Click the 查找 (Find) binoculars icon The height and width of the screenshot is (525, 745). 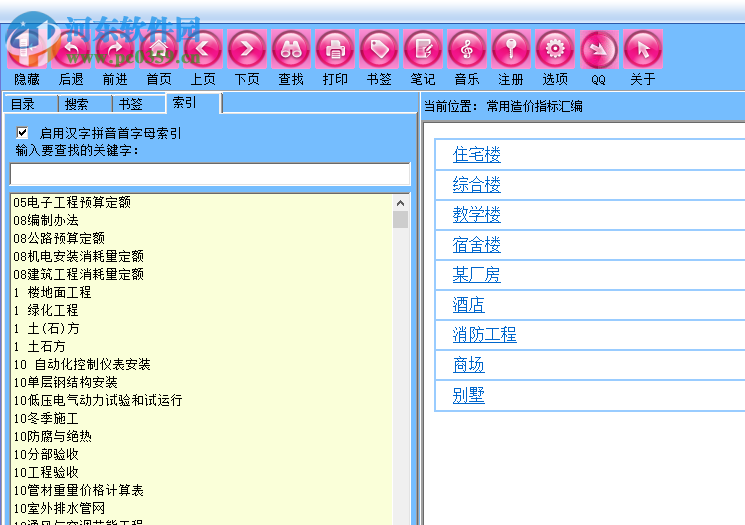(291, 48)
